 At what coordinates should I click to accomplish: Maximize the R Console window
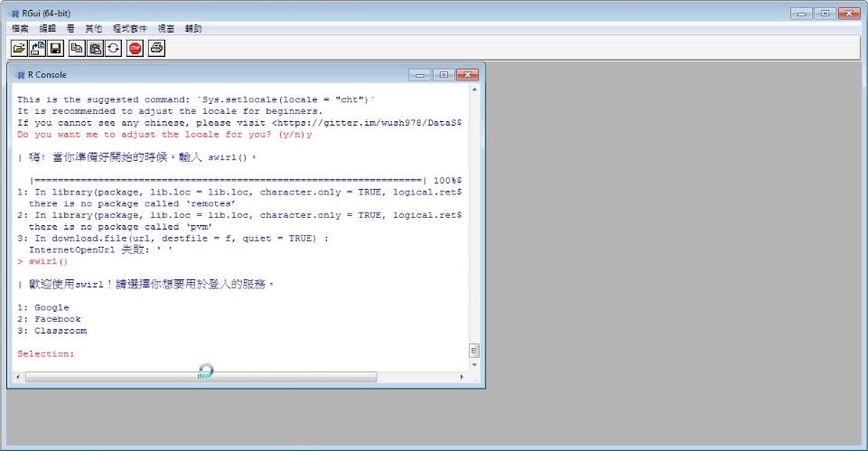(443, 75)
